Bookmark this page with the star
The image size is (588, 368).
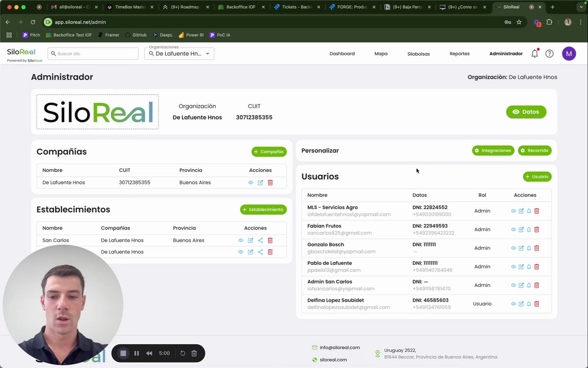(519, 22)
